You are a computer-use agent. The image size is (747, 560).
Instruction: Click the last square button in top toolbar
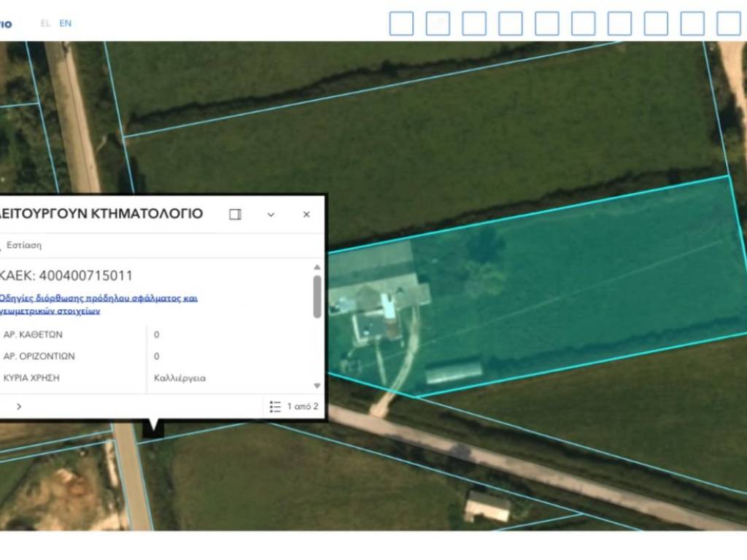(728, 23)
